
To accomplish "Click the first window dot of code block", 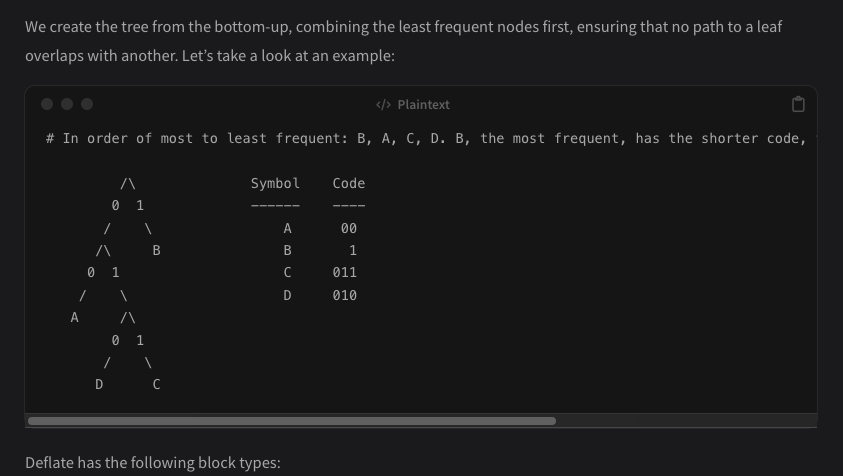I will coord(47,104).
